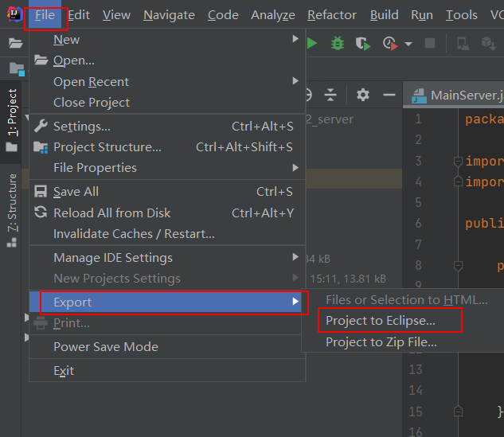Viewport: 504px width, 437px height.
Task: Open the Navigate menu
Action: tap(169, 15)
